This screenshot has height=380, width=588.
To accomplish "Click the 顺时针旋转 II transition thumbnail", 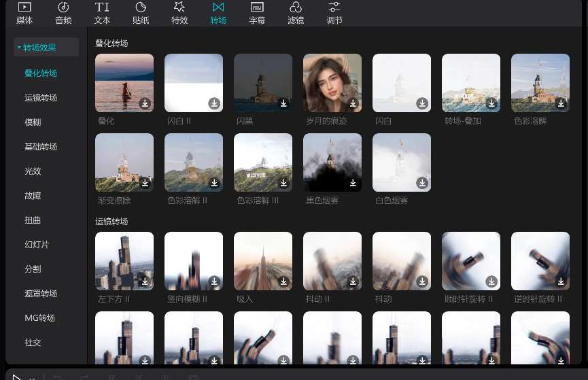I will point(471,261).
